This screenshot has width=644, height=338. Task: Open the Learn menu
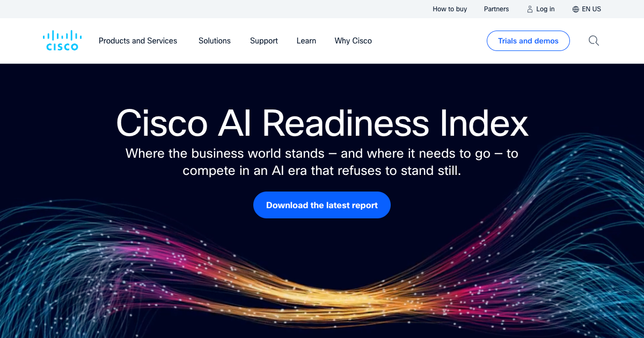click(x=306, y=41)
